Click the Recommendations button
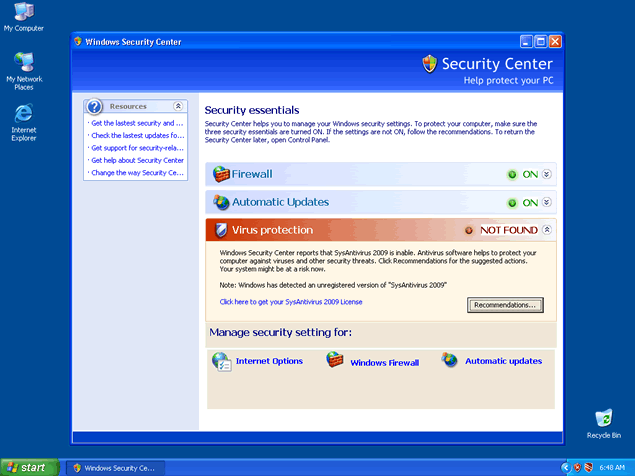The height and width of the screenshot is (476, 635). point(506,304)
